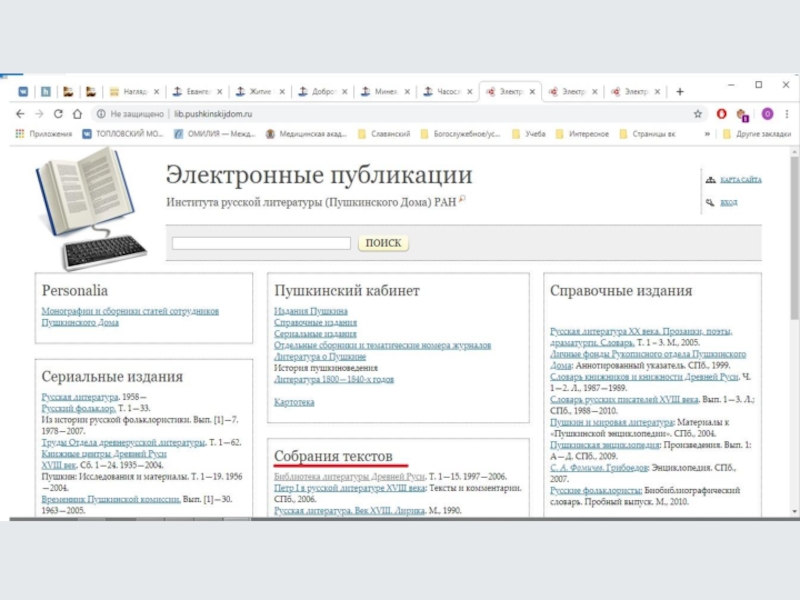Open the Медицинская акад... bookmark
This screenshot has width=800, height=600.
tap(306, 134)
